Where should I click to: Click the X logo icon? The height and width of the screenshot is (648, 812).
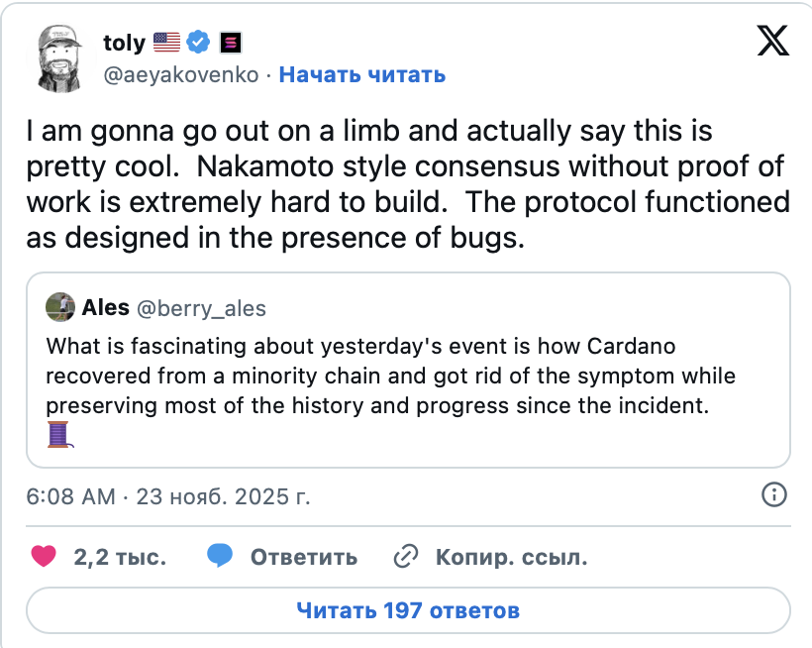773,40
